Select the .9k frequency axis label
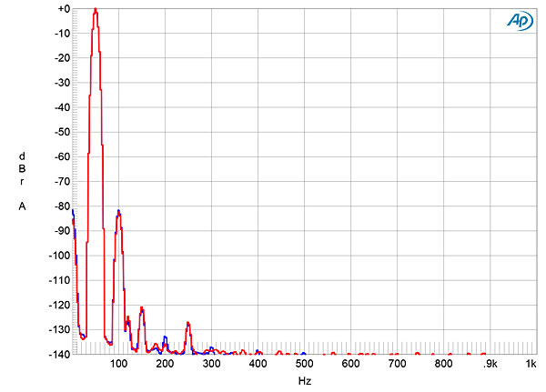546x392 pixels. (490, 364)
